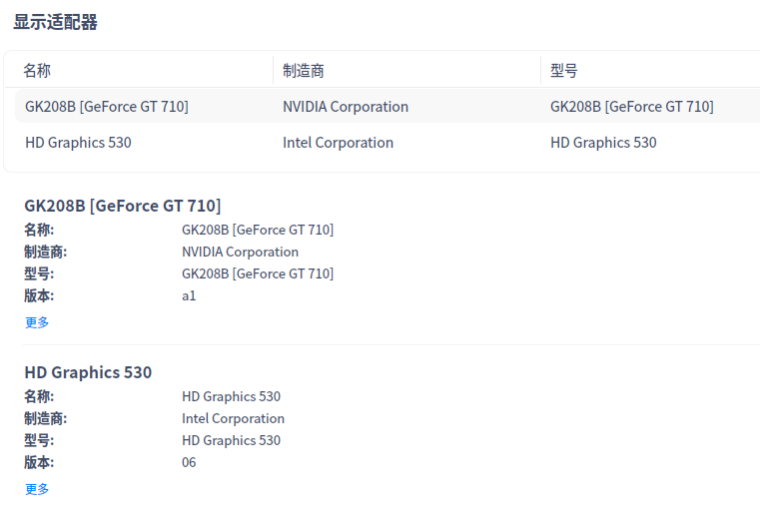760x532 pixels.
Task: Select GK208B name cell in table row
Action: tap(106, 107)
